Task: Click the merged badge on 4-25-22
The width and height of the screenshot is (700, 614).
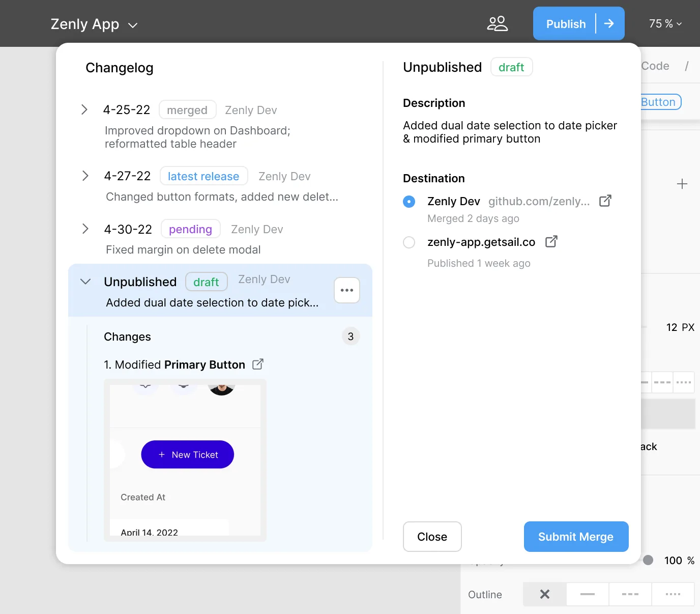Action: 187,109
